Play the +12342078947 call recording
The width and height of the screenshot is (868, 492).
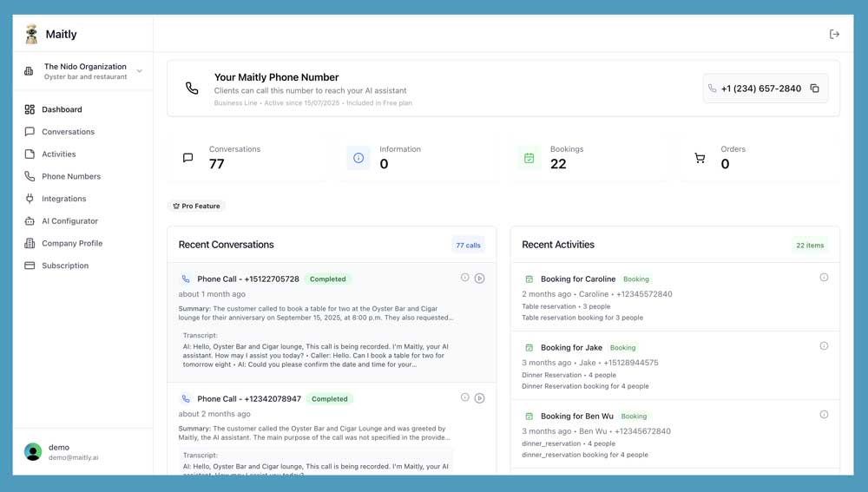click(x=479, y=398)
